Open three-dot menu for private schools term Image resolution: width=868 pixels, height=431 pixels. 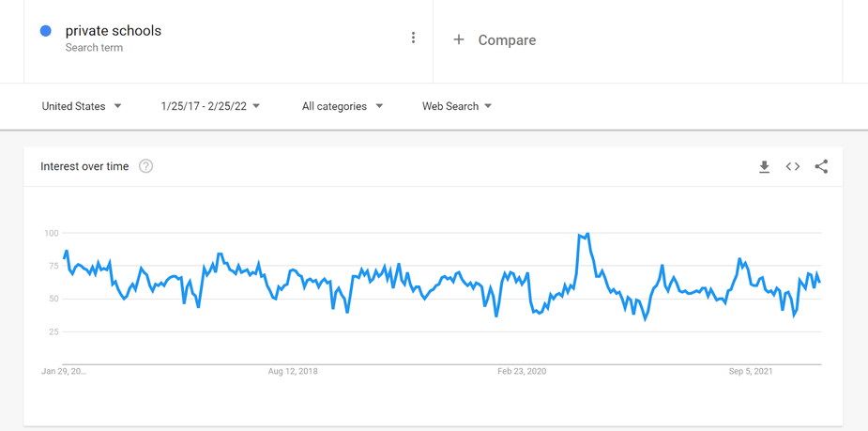413,38
